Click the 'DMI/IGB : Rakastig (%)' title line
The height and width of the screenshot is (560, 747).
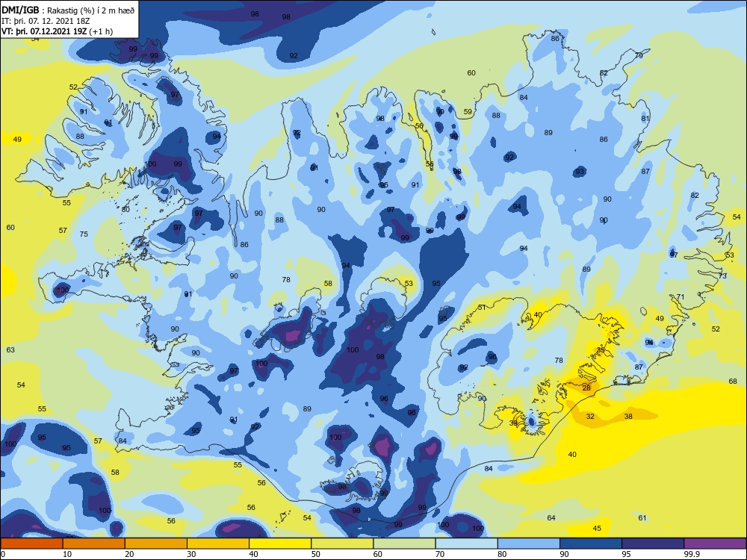[x=68, y=10]
